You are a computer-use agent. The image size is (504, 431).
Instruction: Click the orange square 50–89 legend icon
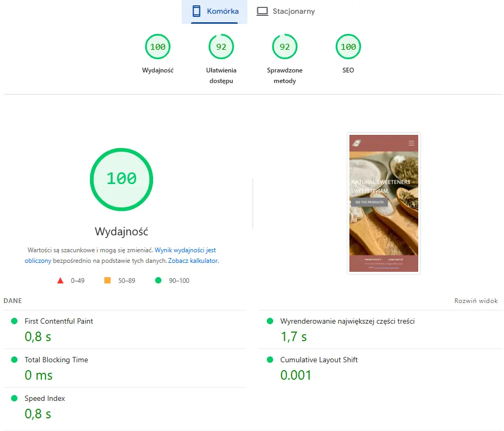tap(107, 280)
